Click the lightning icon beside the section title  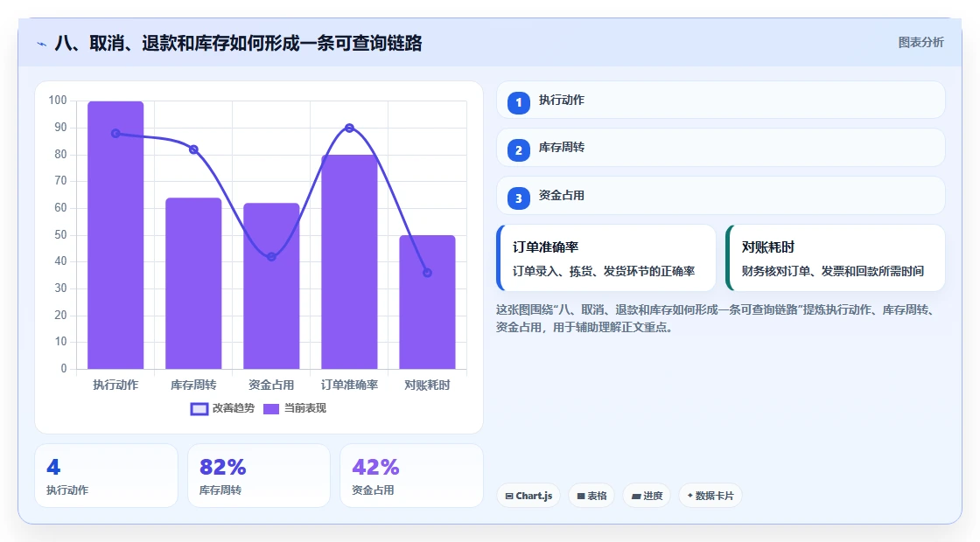tap(42, 44)
